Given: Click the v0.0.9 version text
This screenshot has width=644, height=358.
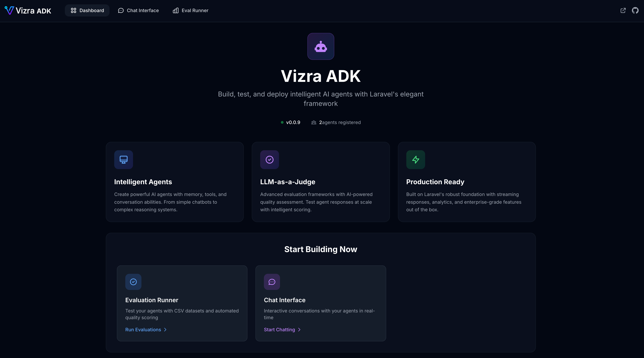Looking at the screenshot, I should click(x=293, y=122).
